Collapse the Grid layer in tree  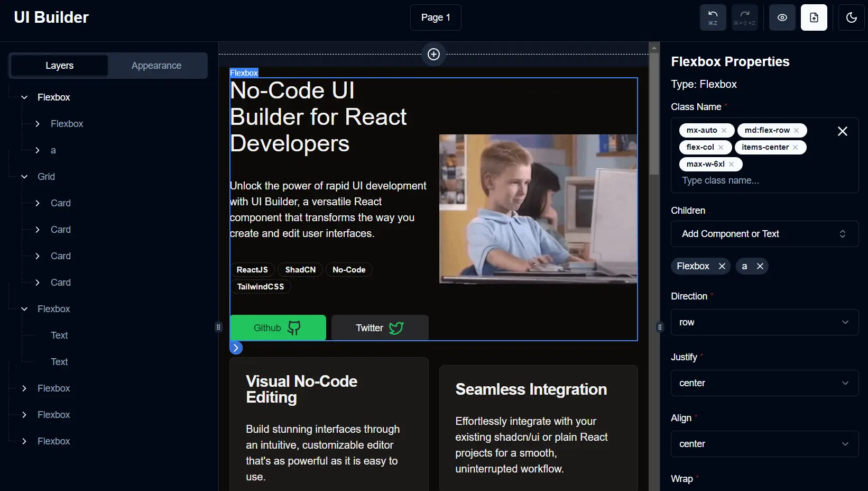(24, 177)
